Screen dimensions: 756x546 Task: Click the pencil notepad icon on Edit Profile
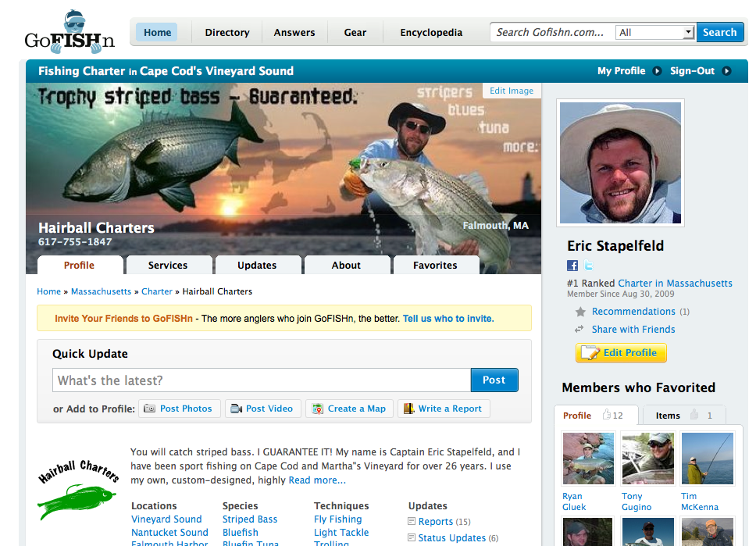590,353
